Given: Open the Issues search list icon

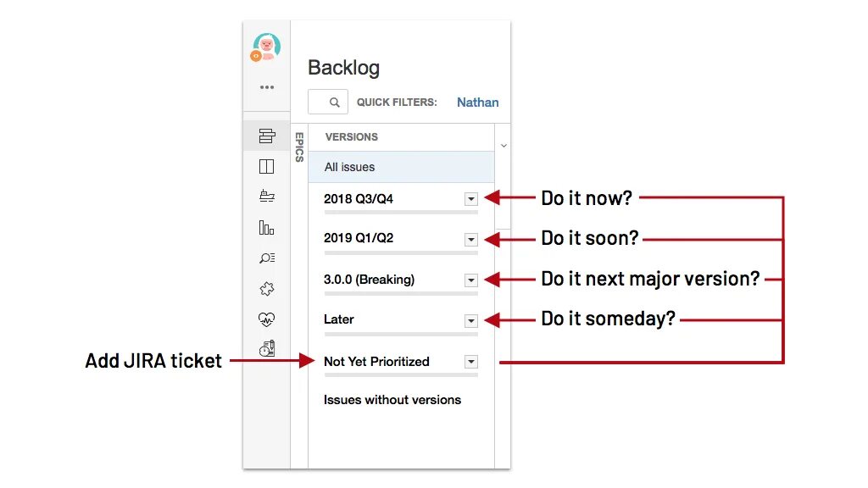Looking at the screenshot, I should pos(267,258).
